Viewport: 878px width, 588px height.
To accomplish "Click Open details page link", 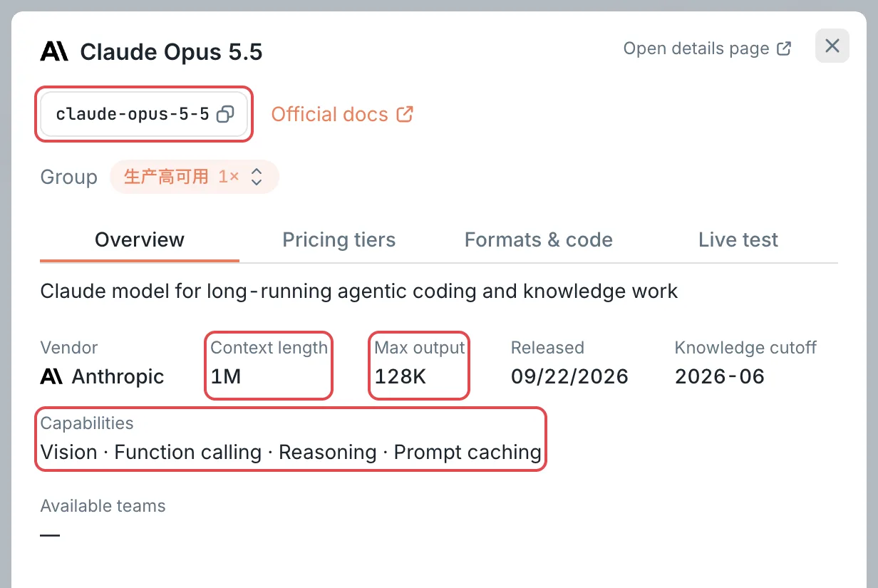I will 708,48.
